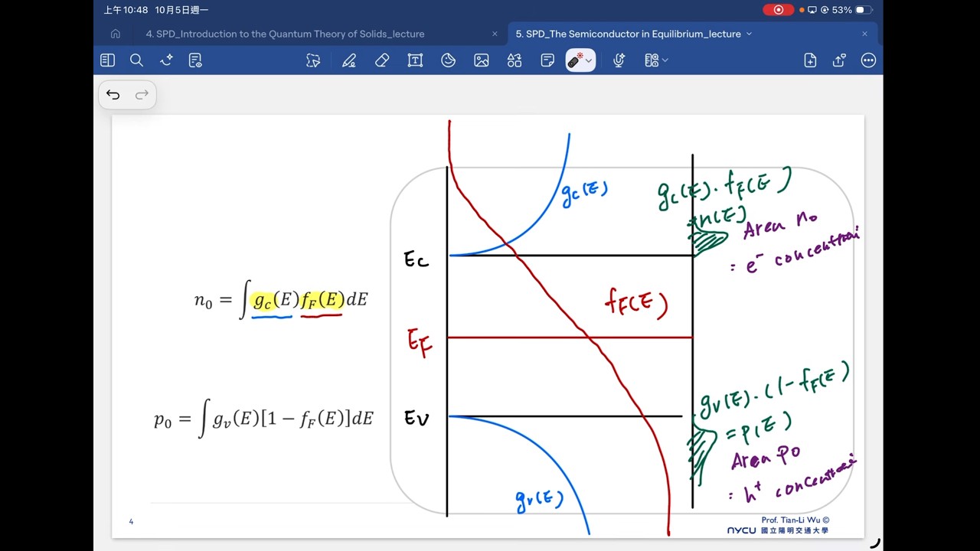The image size is (980, 551).
Task: Undo the last stroke
Action: pos(113,95)
